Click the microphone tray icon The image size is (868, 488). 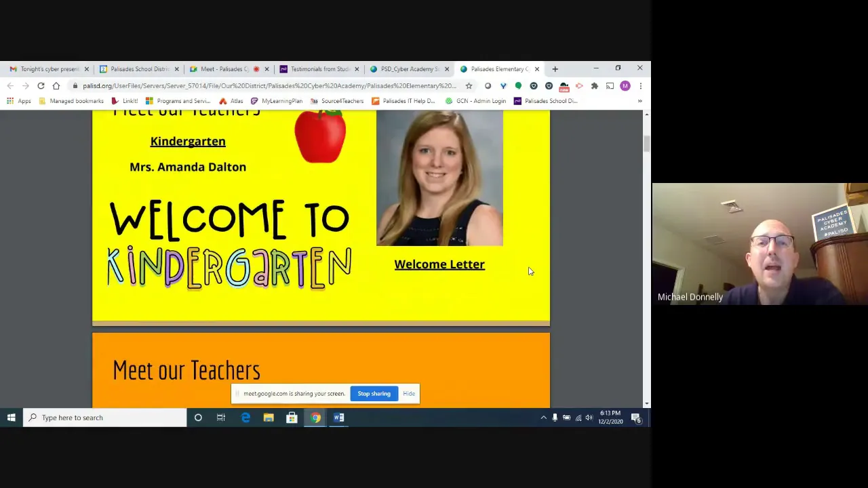click(x=555, y=418)
